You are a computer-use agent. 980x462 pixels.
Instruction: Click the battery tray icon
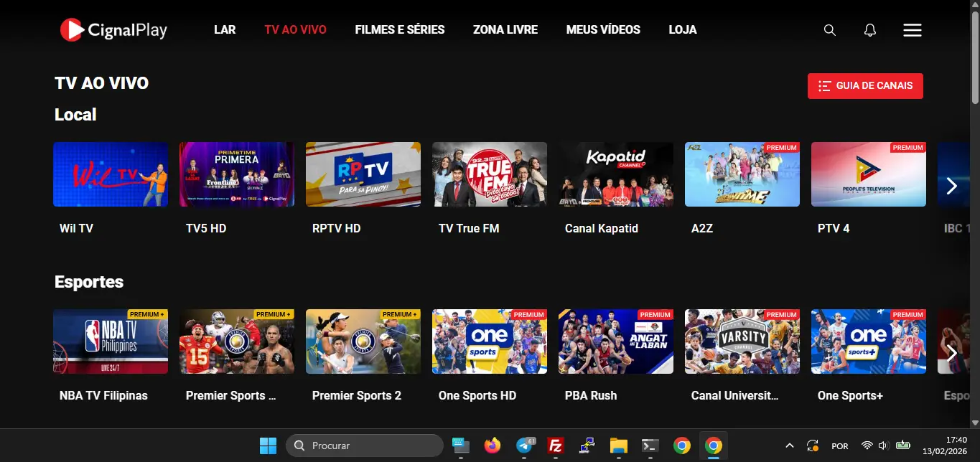[903, 445]
